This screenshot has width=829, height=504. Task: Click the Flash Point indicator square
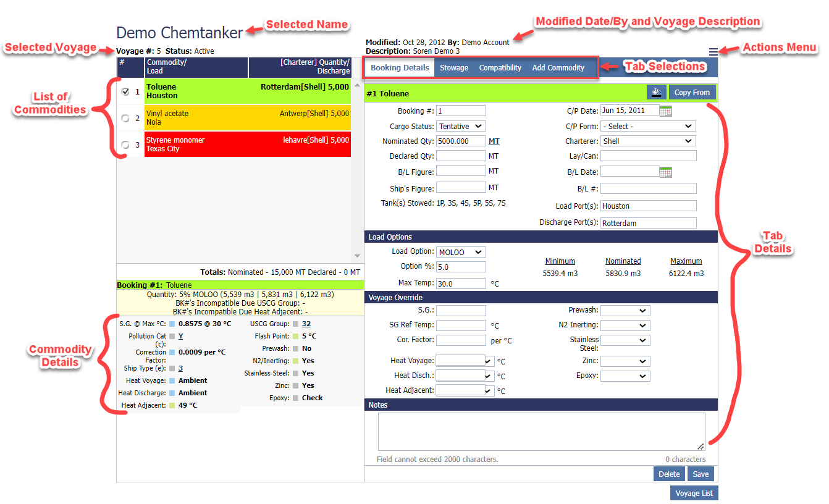coord(296,337)
